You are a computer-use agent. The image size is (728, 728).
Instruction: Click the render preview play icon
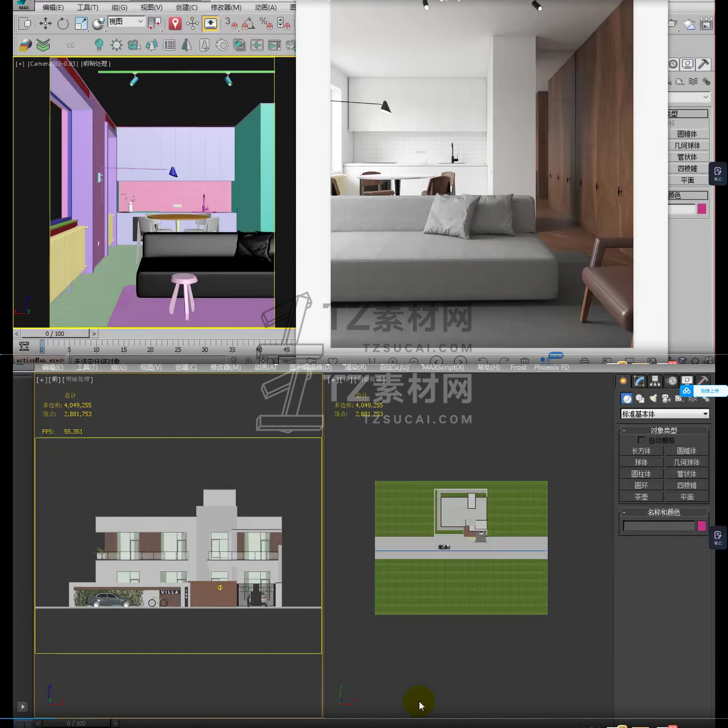(274, 45)
